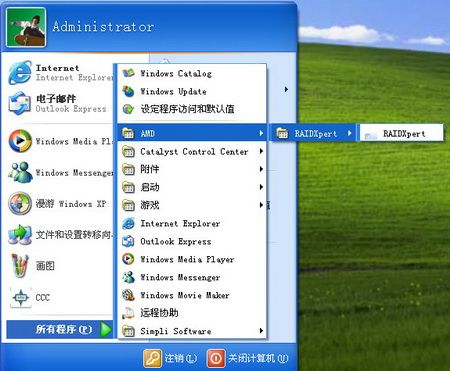The height and width of the screenshot is (371, 450).
Task: Click the RAIDXpert folder label in AMD submenu
Action: pos(316,134)
